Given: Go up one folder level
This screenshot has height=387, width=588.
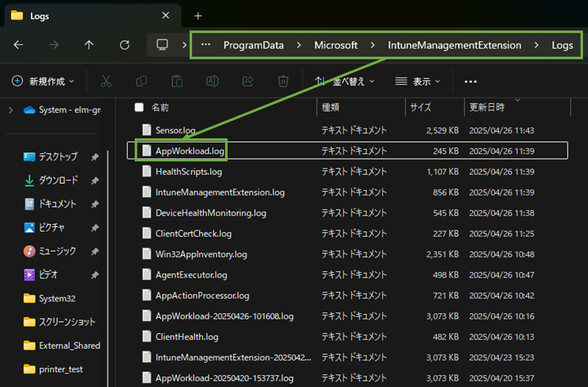Looking at the screenshot, I should click(89, 45).
